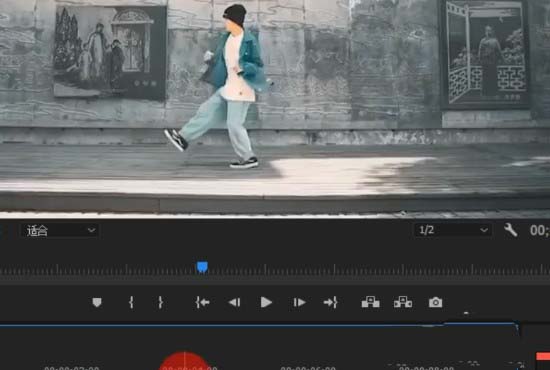
Task: Click the blue playhead on the monitor ruler
Action: point(202,267)
